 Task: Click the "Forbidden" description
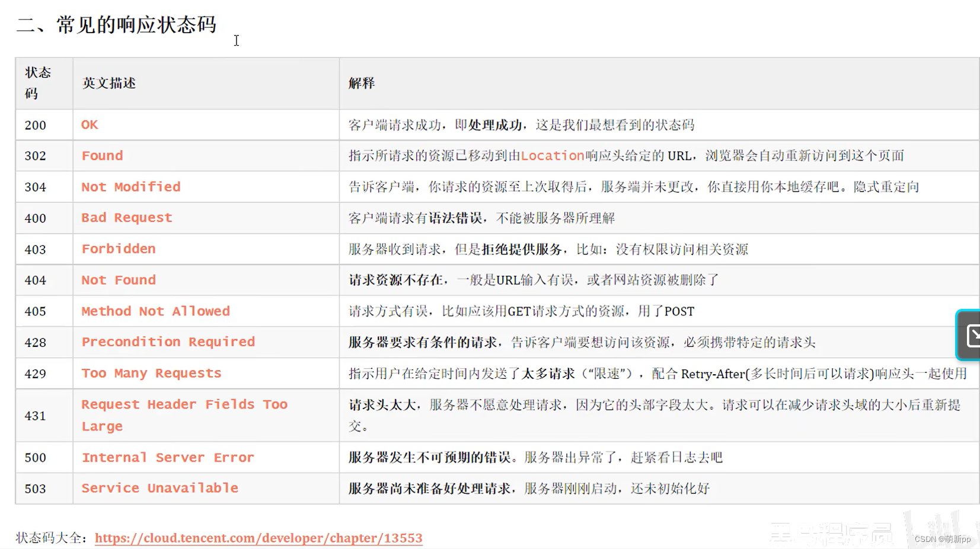pos(119,249)
